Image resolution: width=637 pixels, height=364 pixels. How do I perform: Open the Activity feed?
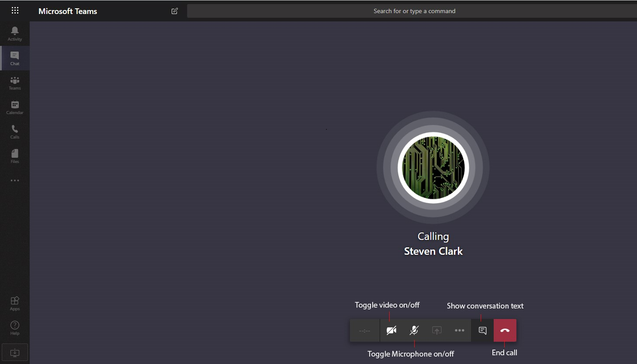[x=15, y=33]
